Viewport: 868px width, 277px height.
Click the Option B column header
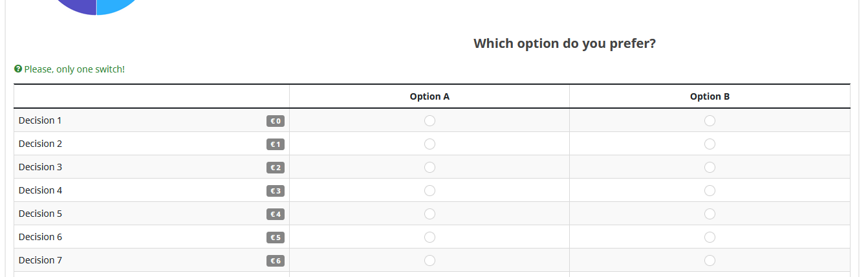pyautogui.click(x=710, y=96)
